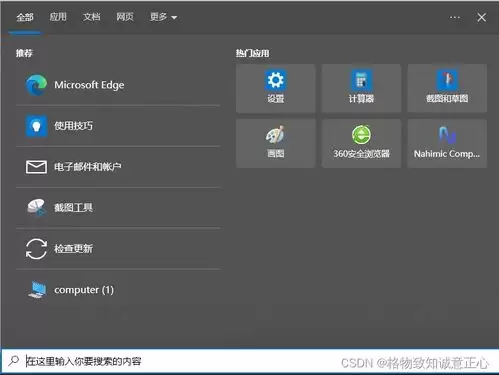Click the computer (1) text label
This screenshot has height=375, width=499.
(x=84, y=290)
